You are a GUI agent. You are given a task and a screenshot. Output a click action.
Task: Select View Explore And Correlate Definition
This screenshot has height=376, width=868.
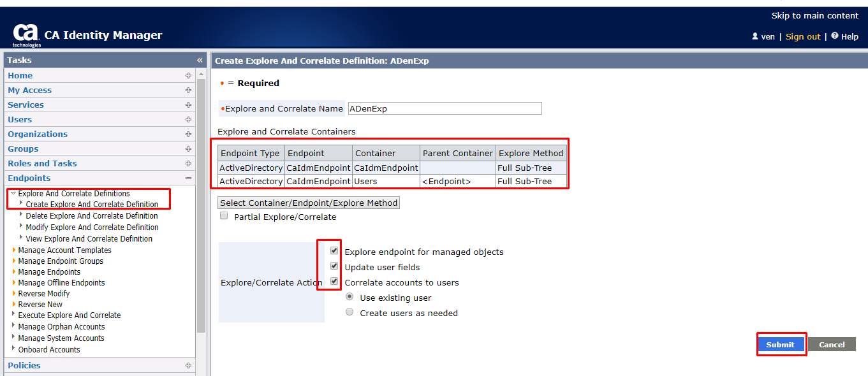[89, 239]
